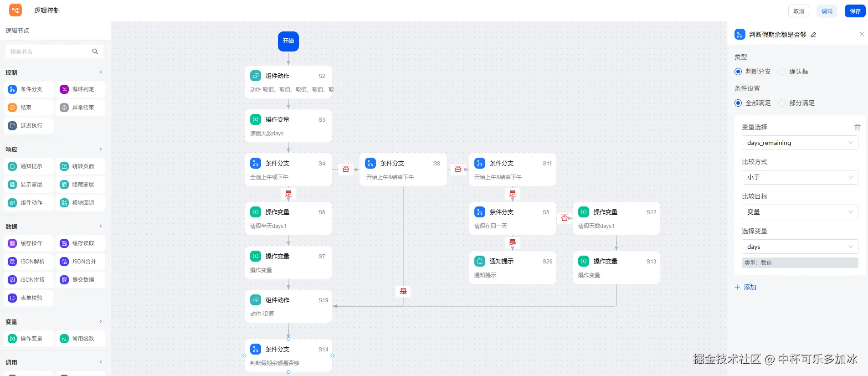Select the JSON解析 node icon
868x376 pixels.
click(x=12, y=262)
